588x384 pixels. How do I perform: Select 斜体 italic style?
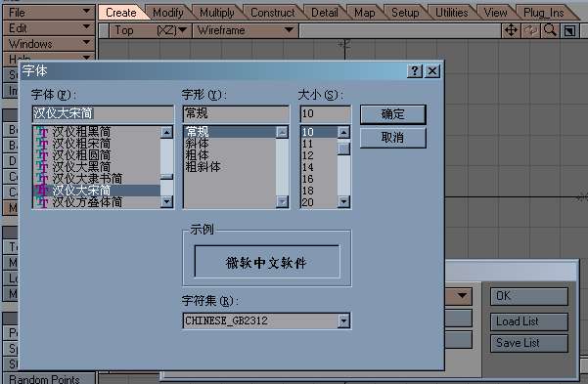click(x=230, y=144)
